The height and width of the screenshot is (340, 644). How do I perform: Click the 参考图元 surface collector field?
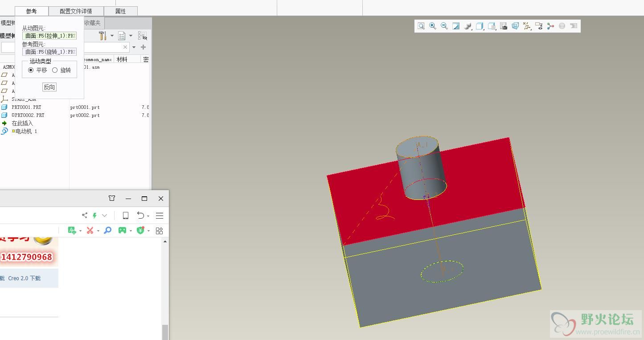point(49,52)
